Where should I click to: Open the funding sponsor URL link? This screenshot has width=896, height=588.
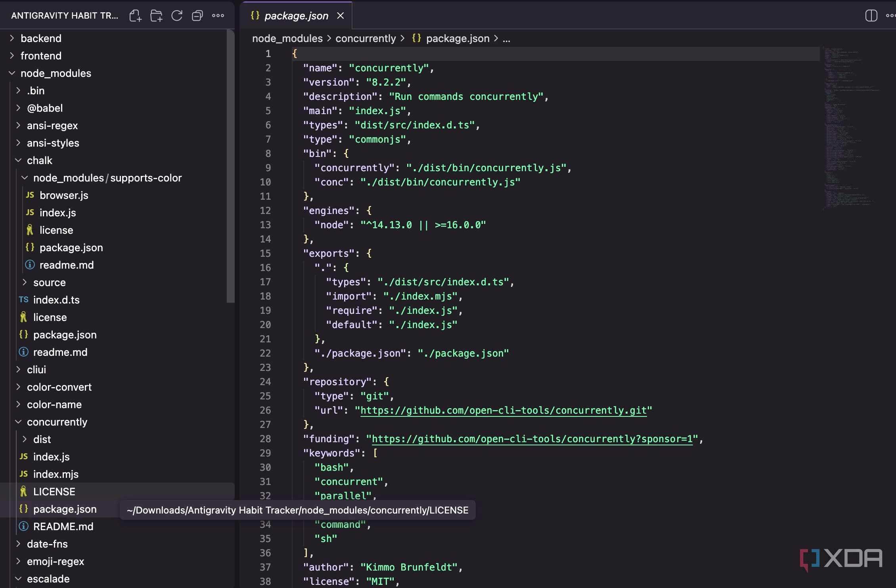(532, 439)
